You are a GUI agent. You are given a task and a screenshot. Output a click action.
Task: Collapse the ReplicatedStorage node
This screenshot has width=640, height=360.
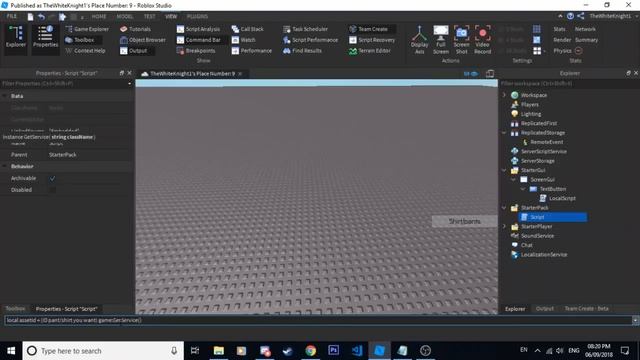(x=504, y=133)
